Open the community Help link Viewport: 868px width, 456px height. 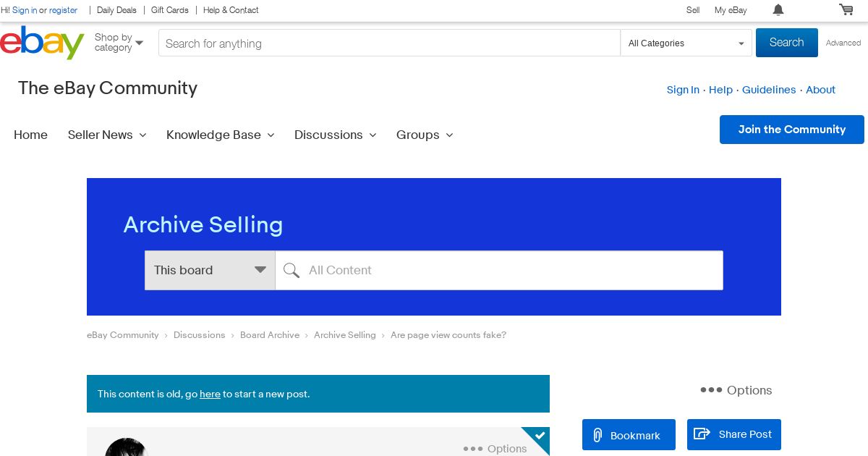tap(720, 90)
